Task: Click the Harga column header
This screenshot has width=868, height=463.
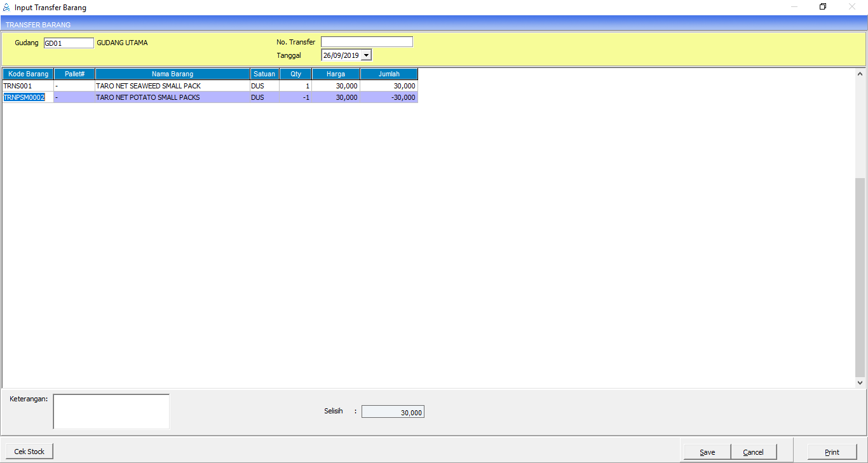Action: tap(336, 74)
